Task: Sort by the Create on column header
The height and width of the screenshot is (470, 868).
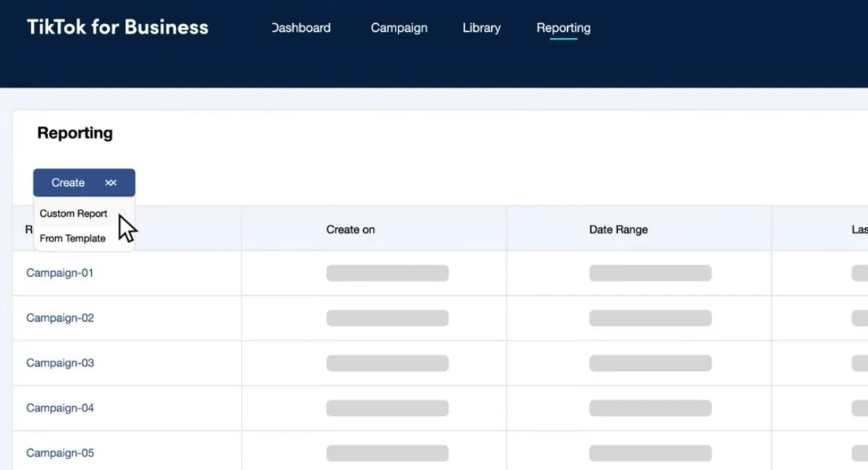Action: (350, 230)
